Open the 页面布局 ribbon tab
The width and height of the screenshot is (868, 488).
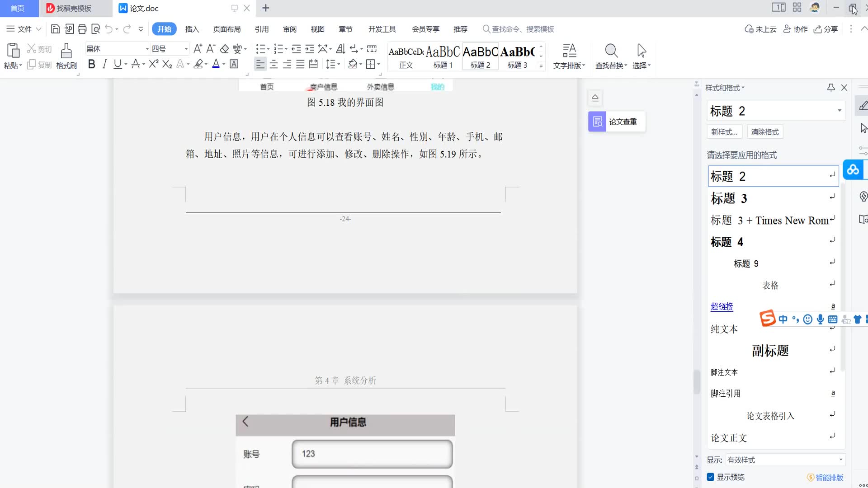pos(226,29)
